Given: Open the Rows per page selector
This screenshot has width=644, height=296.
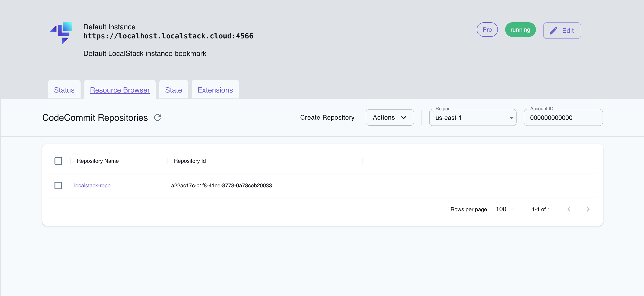Looking at the screenshot, I should 503,209.
